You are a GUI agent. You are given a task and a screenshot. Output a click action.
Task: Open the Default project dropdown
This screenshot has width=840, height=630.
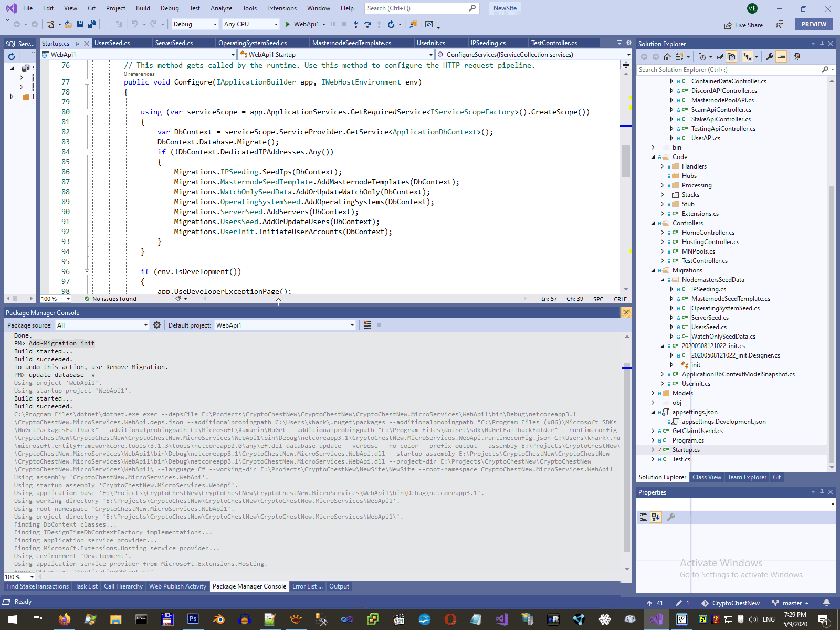[x=285, y=325]
